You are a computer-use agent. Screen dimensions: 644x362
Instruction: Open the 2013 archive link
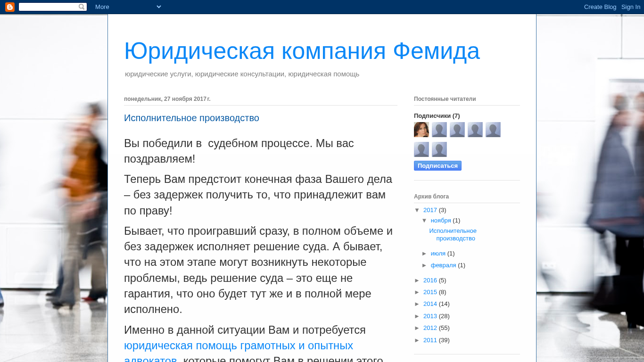coord(430,316)
